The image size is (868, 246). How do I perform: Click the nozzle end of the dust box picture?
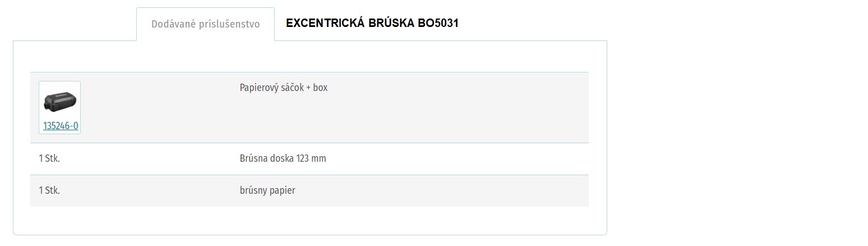[46, 106]
